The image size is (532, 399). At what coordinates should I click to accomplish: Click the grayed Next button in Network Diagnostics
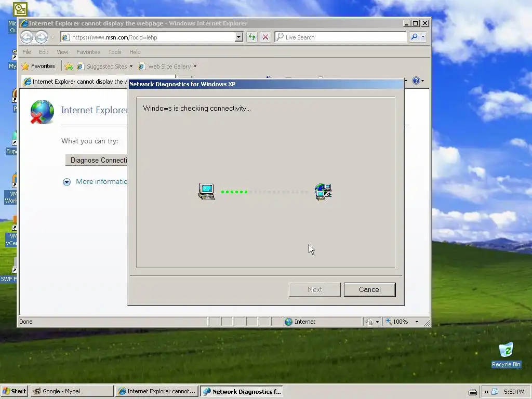click(314, 290)
